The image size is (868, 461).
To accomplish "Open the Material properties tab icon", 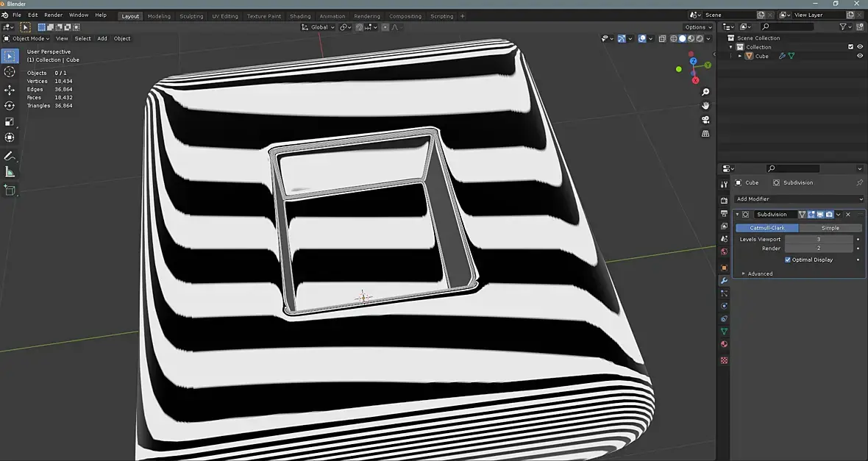I will [x=724, y=344].
